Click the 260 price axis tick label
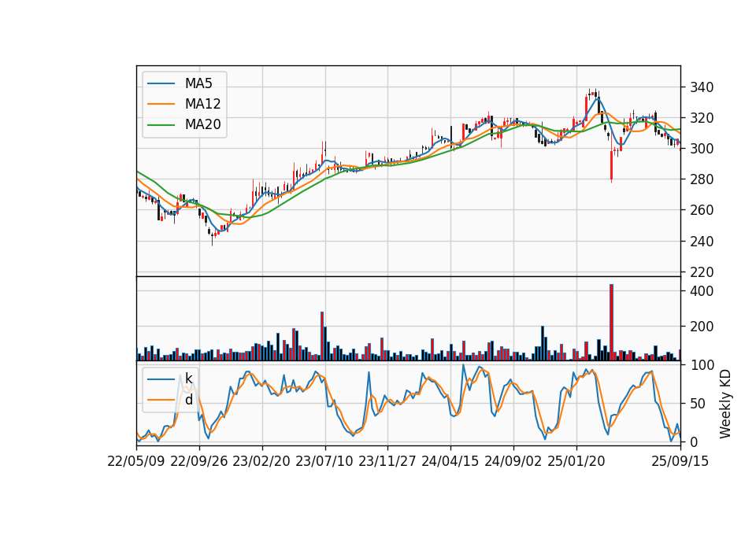The height and width of the screenshot is (543, 756). point(702,211)
